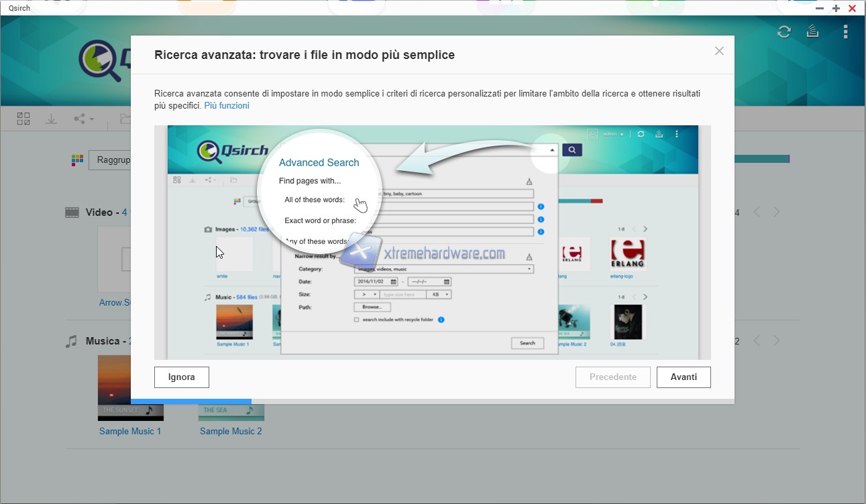The image size is (866, 504).
Task: Open the share toolbar dropdown
Action: click(x=84, y=119)
